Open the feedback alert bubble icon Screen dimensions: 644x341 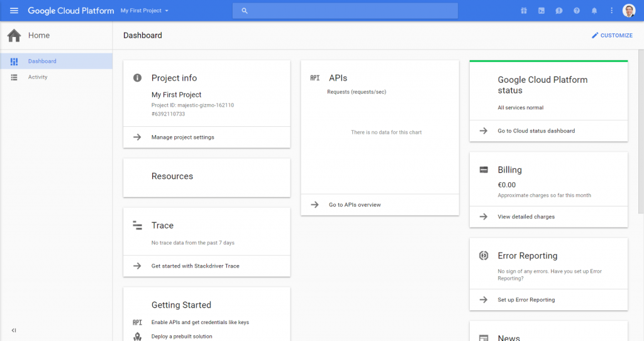(x=559, y=11)
